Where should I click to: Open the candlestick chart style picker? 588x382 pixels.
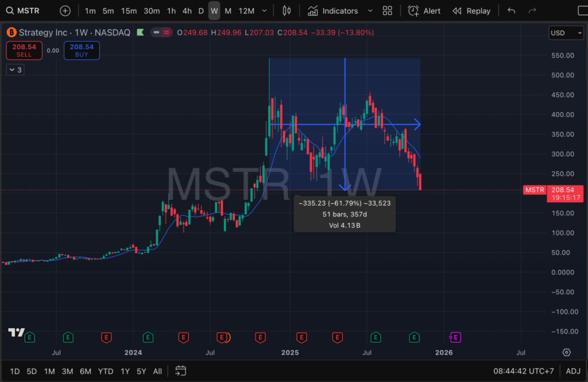pos(287,11)
